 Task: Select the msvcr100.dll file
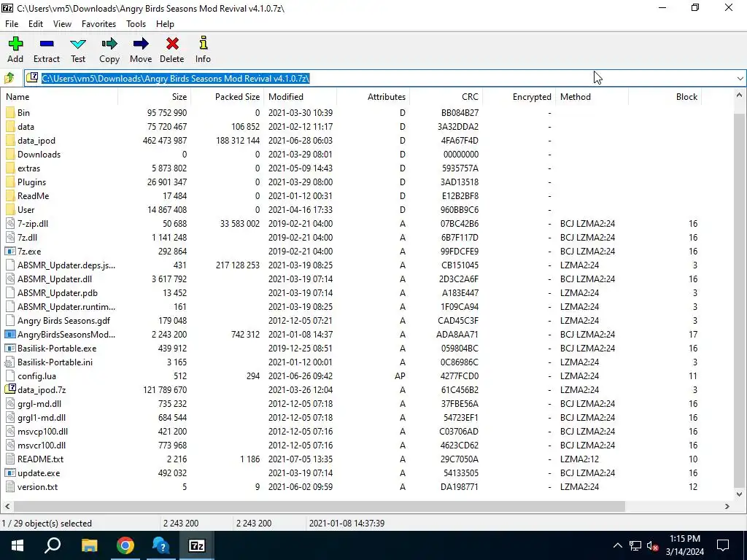[x=42, y=446]
